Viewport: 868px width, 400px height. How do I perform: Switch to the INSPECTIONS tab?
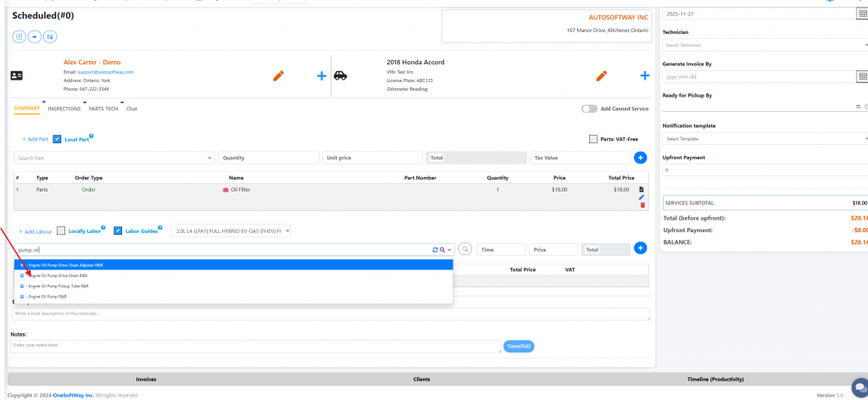tap(64, 108)
